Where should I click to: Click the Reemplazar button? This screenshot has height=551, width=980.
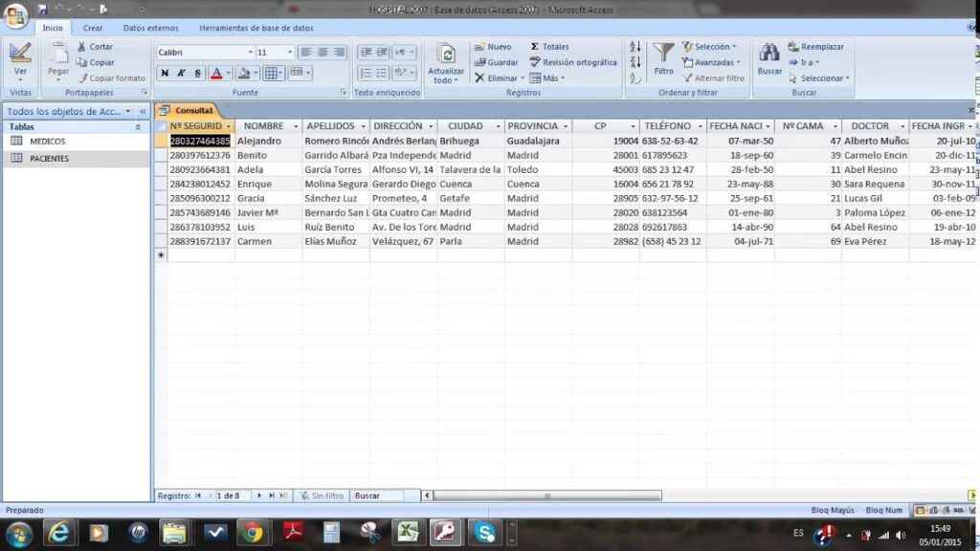pyautogui.click(x=815, y=47)
